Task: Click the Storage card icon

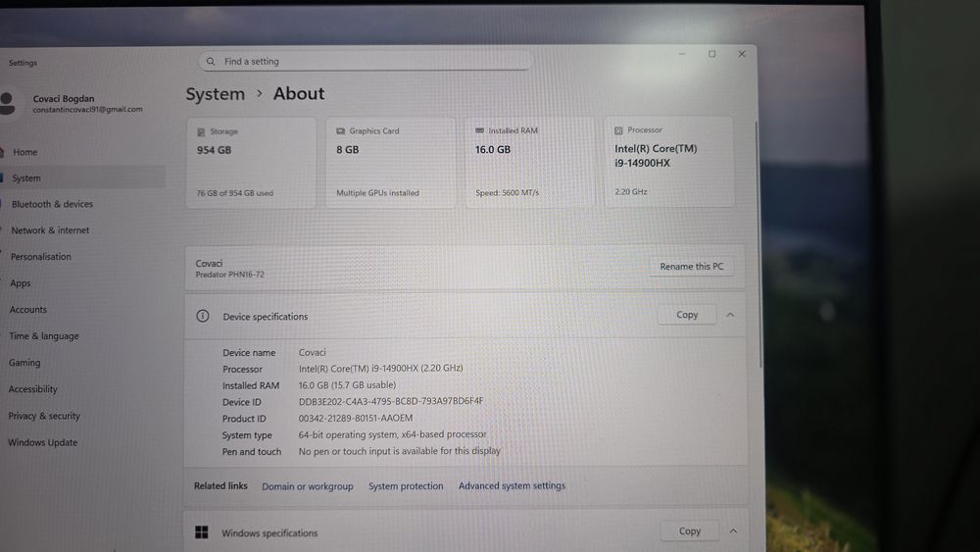Action: (x=201, y=132)
